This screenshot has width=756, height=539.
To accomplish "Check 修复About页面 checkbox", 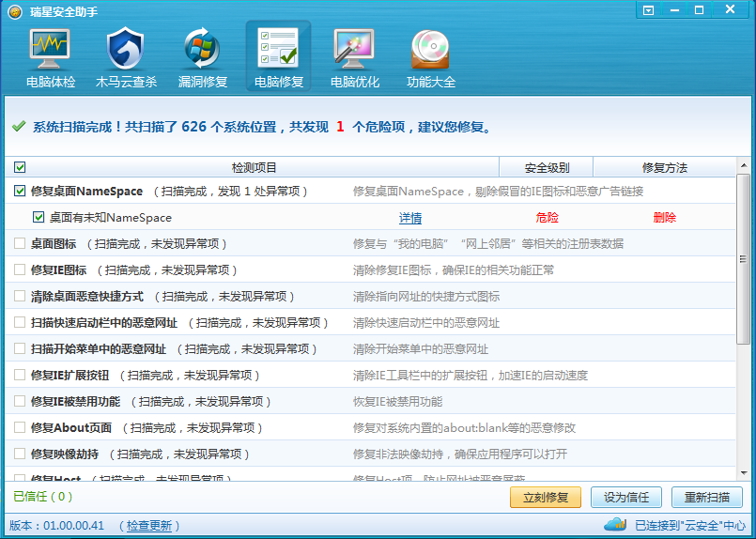I will [x=20, y=427].
